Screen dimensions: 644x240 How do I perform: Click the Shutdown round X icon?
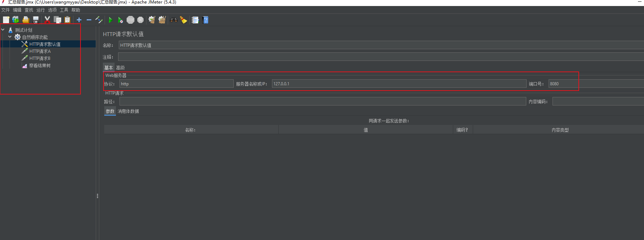click(140, 20)
